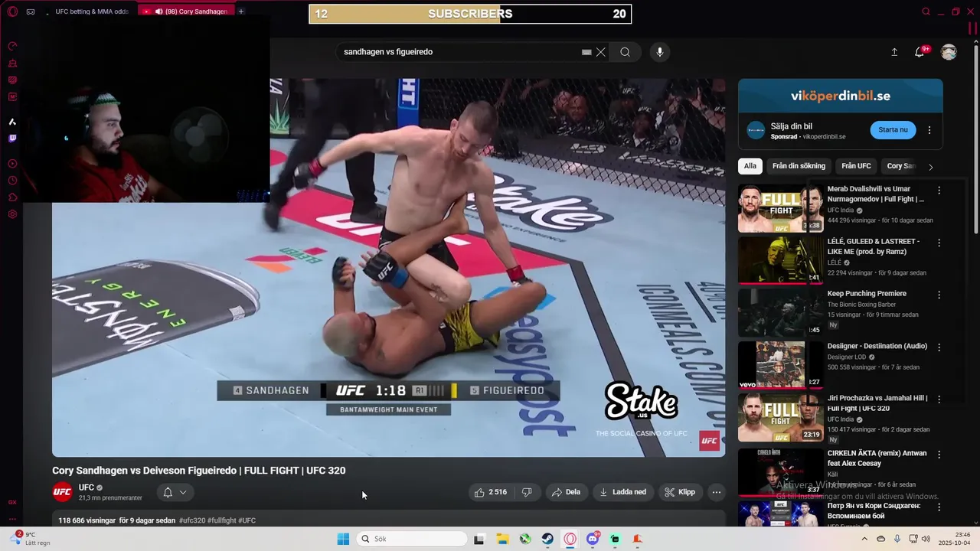
Task: Open a new tab with plus button
Action: tap(241, 11)
